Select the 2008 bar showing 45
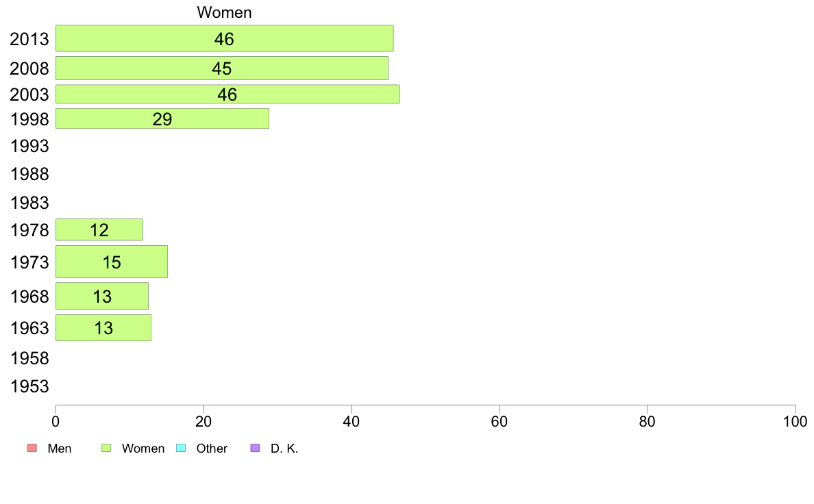 coord(222,68)
